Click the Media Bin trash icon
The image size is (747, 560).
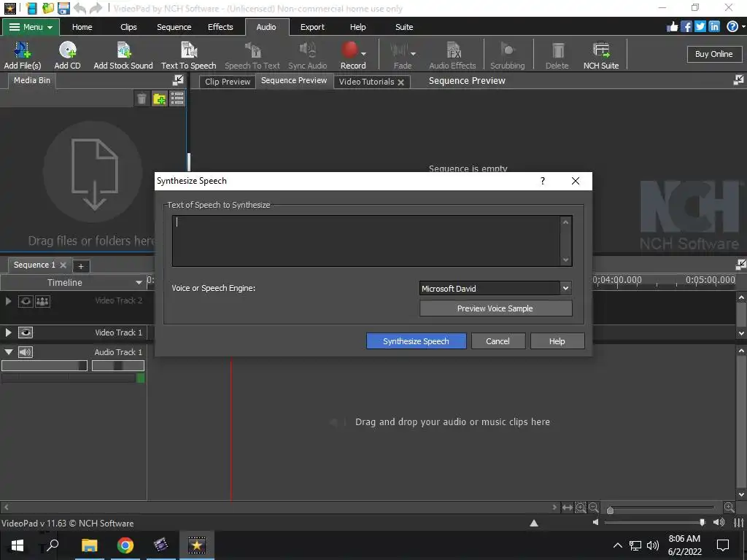[142, 98]
